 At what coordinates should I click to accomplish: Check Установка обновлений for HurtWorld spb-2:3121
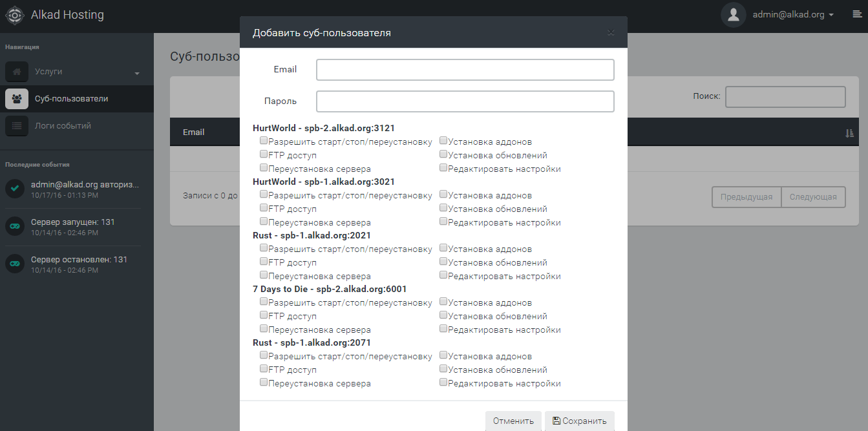443,154
